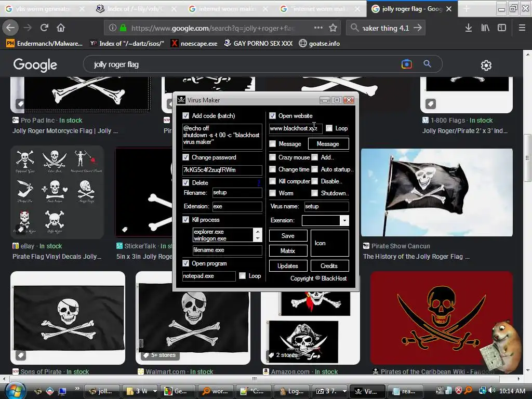Switch to the Index of /~lily/vxh tab

pyautogui.click(x=136, y=9)
